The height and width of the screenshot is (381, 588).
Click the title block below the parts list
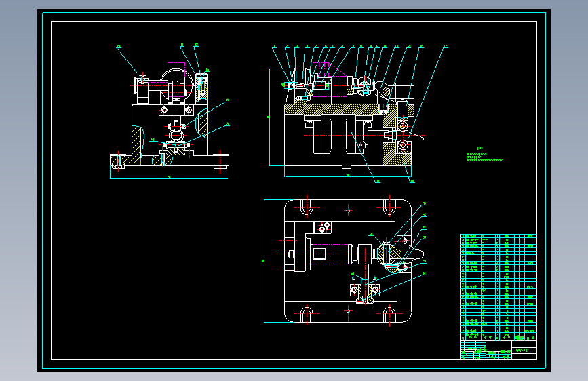[x=498, y=350]
